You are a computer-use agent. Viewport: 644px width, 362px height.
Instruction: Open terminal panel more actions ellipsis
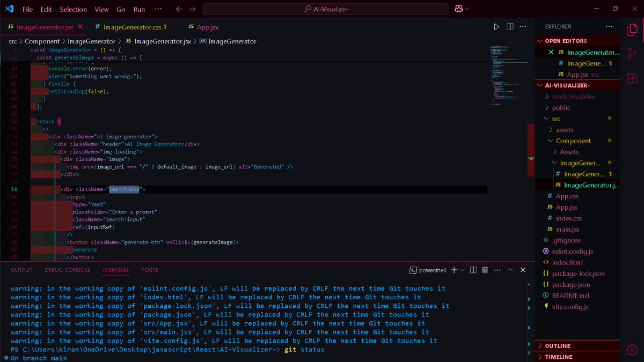[x=497, y=270]
